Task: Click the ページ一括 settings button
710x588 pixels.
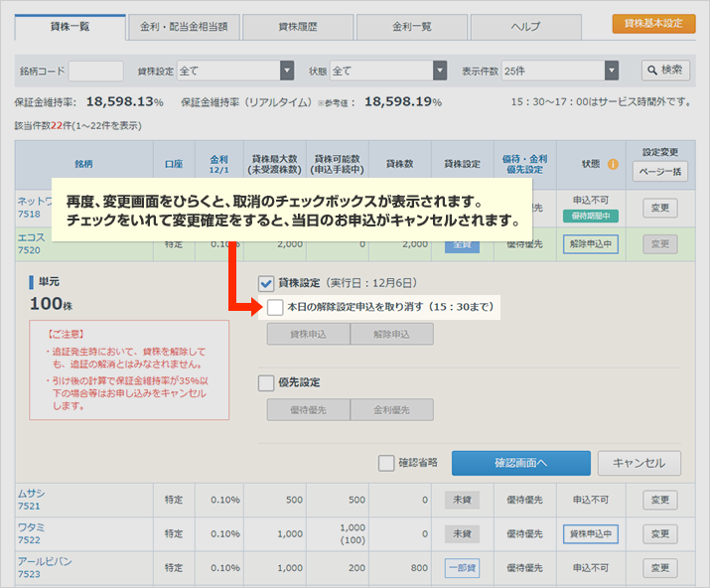Action: tap(659, 171)
